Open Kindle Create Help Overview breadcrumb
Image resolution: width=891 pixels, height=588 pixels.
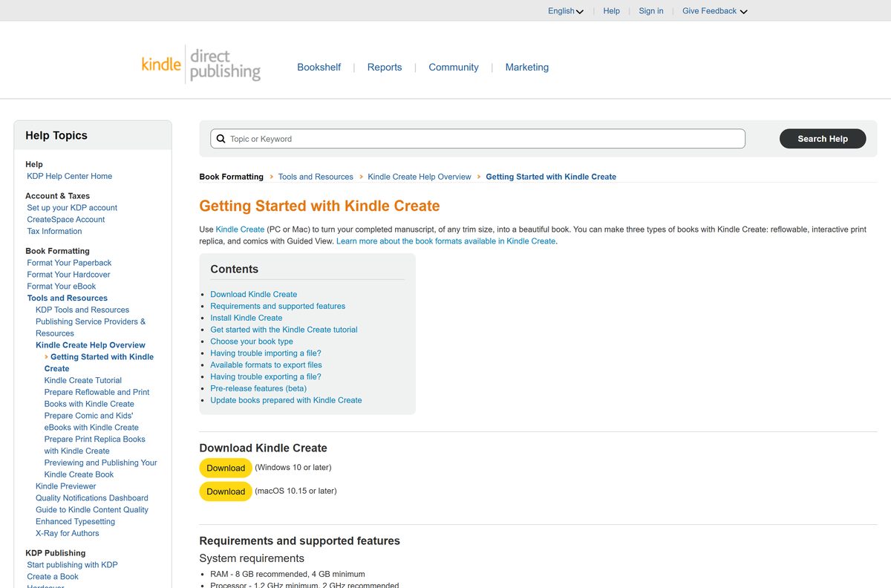click(x=420, y=177)
